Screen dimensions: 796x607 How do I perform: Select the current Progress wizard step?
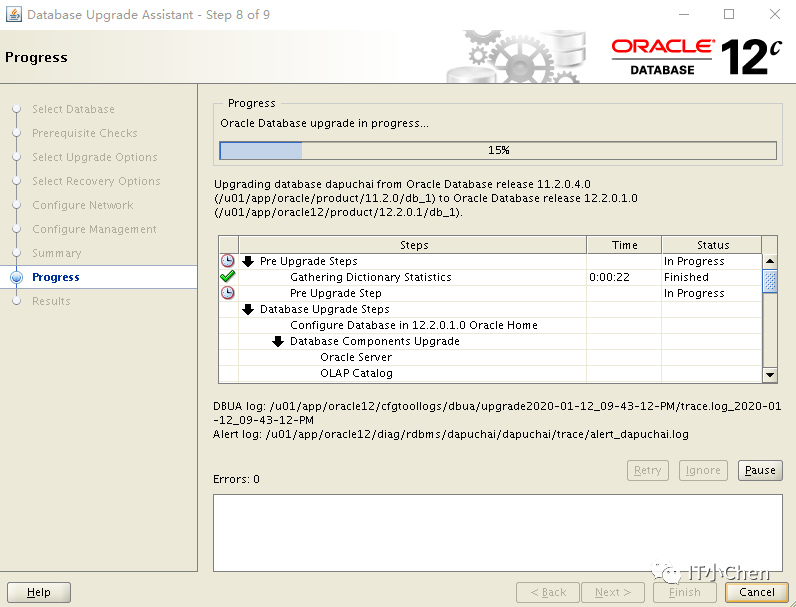tap(56, 277)
